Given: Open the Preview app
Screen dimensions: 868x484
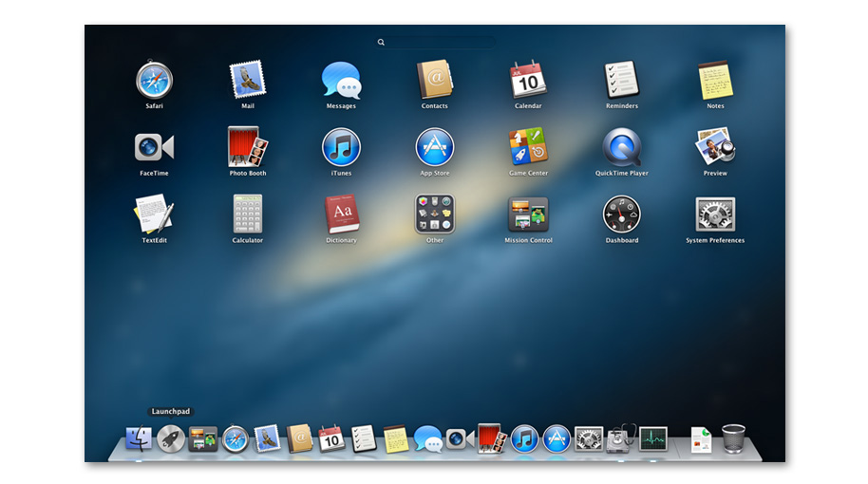Looking at the screenshot, I should point(715,146).
